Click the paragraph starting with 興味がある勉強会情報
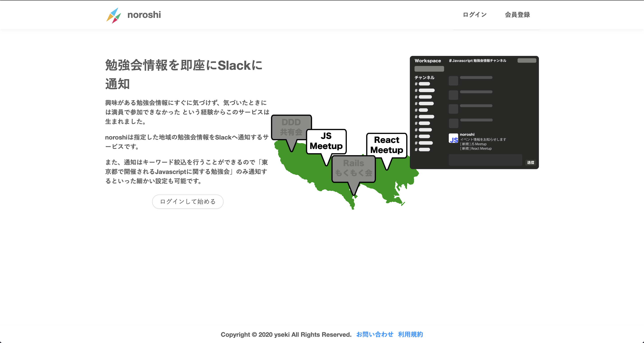 click(187, 112)
